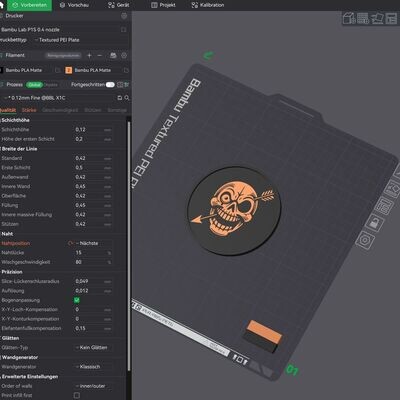400x400 pixels.
Task: Open the Nahtposition dropdown showing Nächste
Action: pos(94,243)
